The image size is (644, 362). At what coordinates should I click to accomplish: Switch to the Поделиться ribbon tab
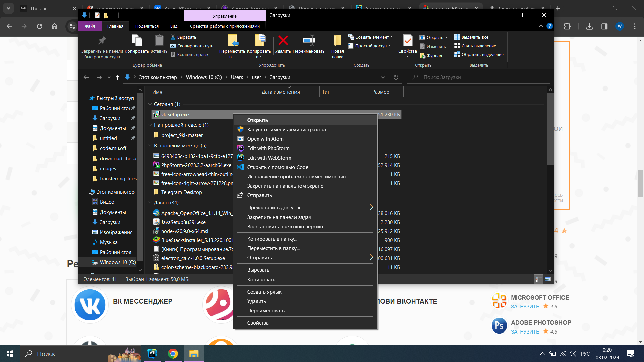[x=147, y=26]
